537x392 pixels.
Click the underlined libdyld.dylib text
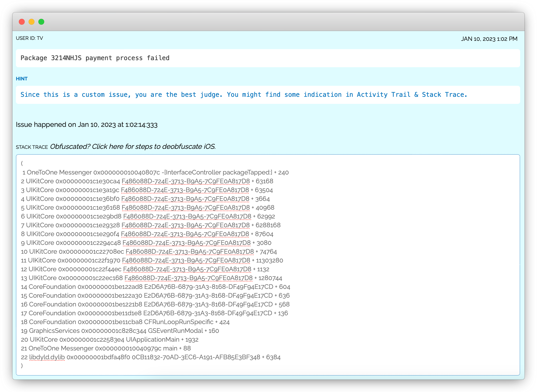tap(47, 357)
